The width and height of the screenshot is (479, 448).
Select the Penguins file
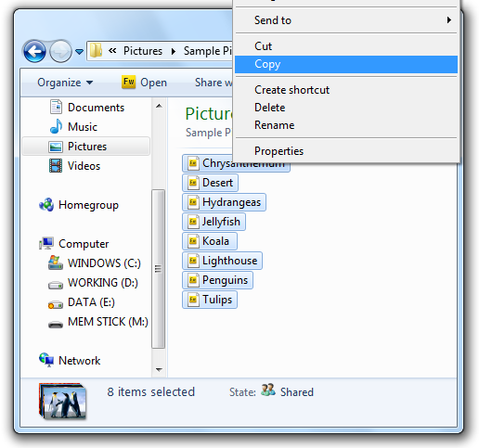217,280
